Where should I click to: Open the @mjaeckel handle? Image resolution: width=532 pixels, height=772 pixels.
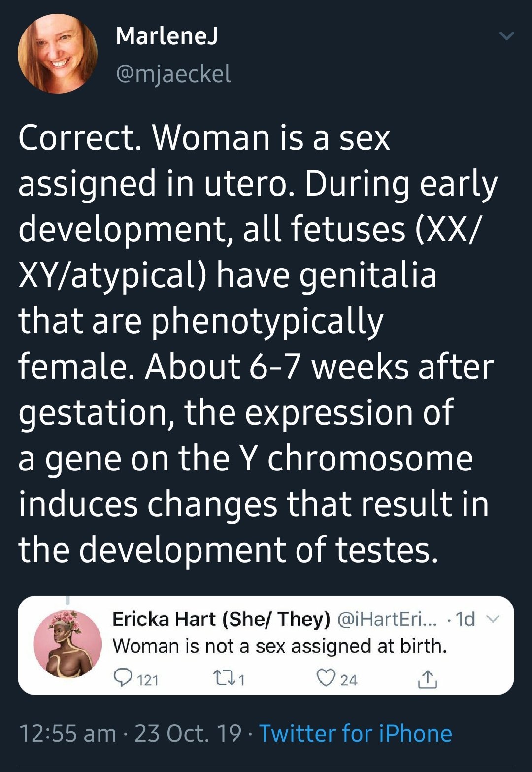[x=173, y=74]
